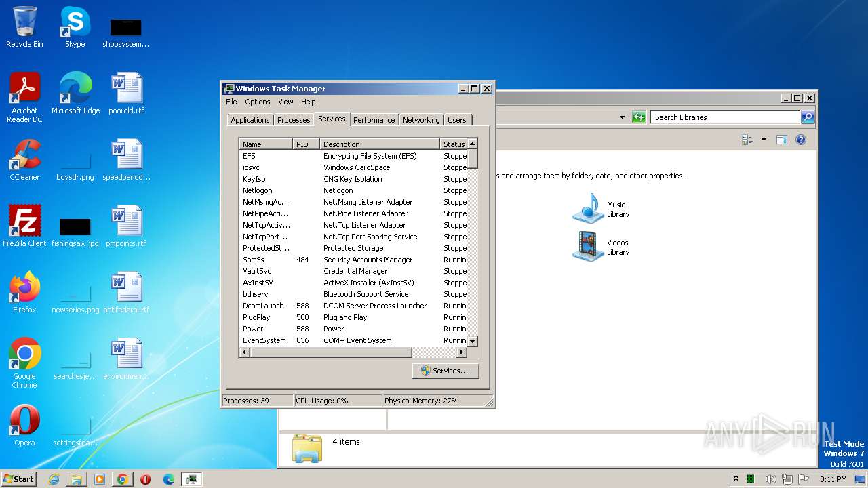This screenshot has height=488, width=868.
Task: Launch FileZilla Client desktop icon
Action: [24, 226]
